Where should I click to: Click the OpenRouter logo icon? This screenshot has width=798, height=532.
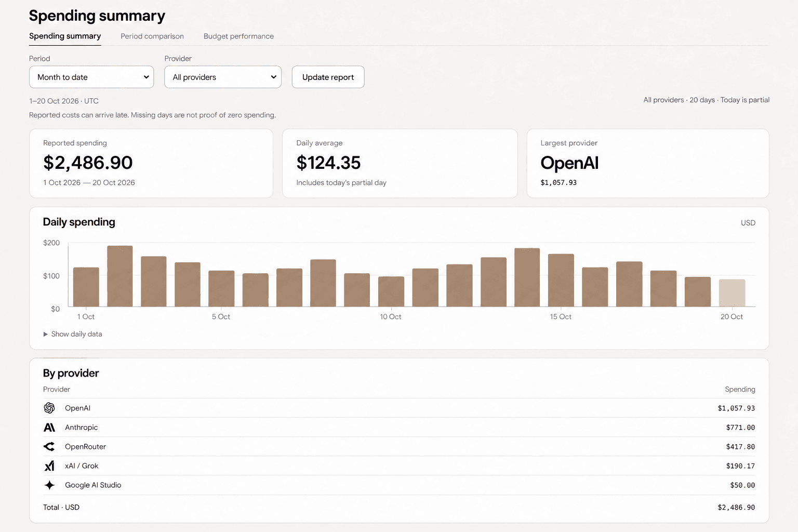click(x=49, y=446)
